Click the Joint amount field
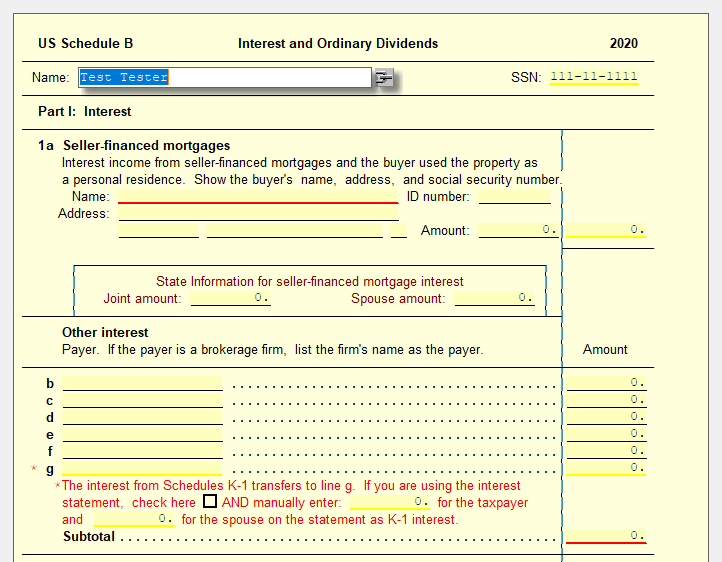722x562 pixels. [x=231, y=298]
